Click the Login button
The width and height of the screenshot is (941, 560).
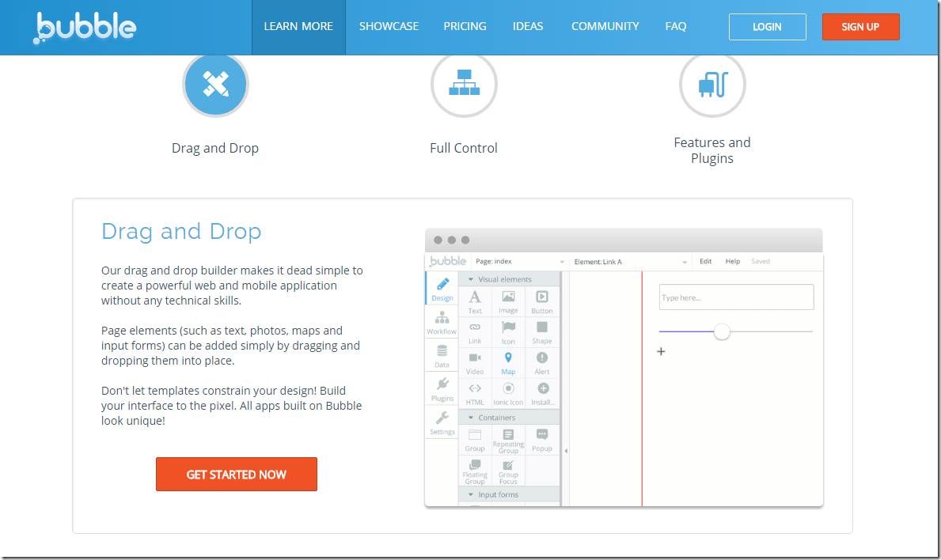(x=768, y=27)
